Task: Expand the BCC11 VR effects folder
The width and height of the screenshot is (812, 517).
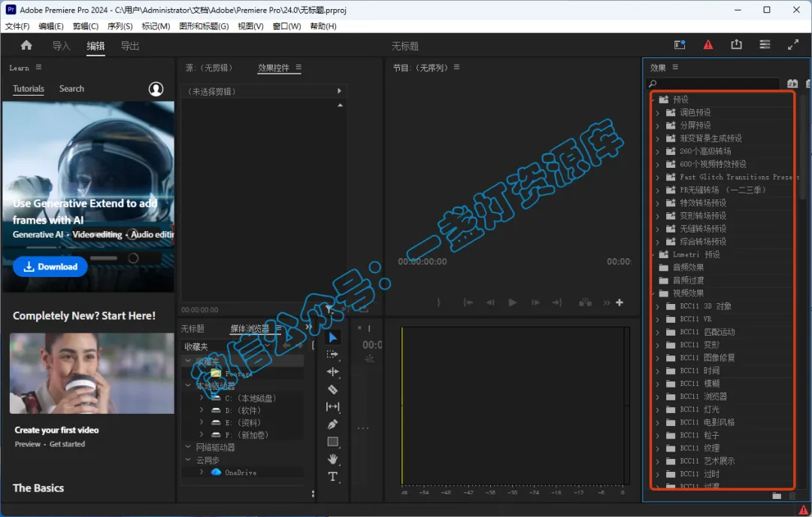Action: 657,319
